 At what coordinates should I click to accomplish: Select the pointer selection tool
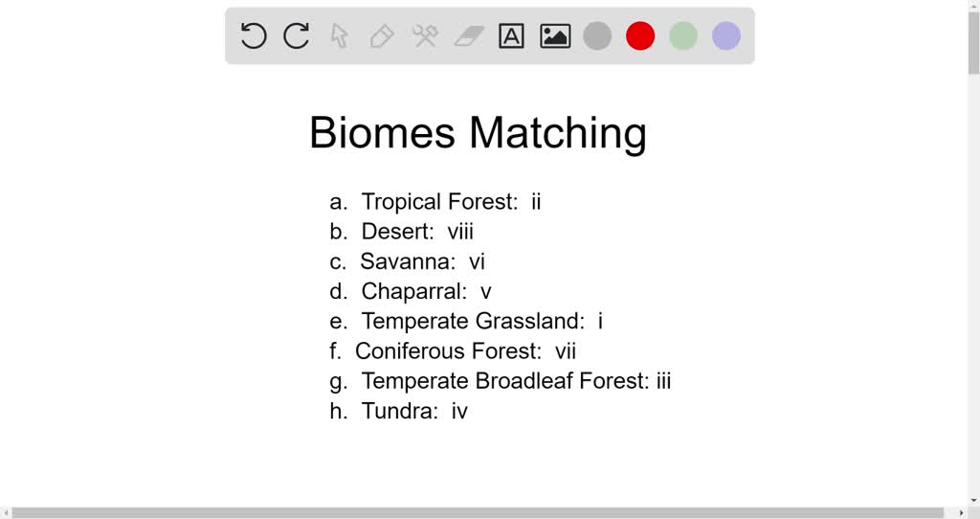(x=339, y=36)
